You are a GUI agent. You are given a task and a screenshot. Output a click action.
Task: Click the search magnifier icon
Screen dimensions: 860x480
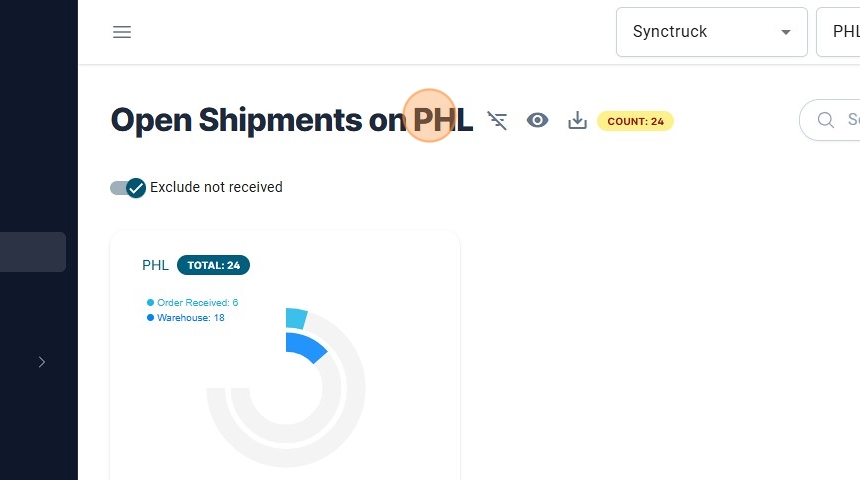tap(826, 120)
